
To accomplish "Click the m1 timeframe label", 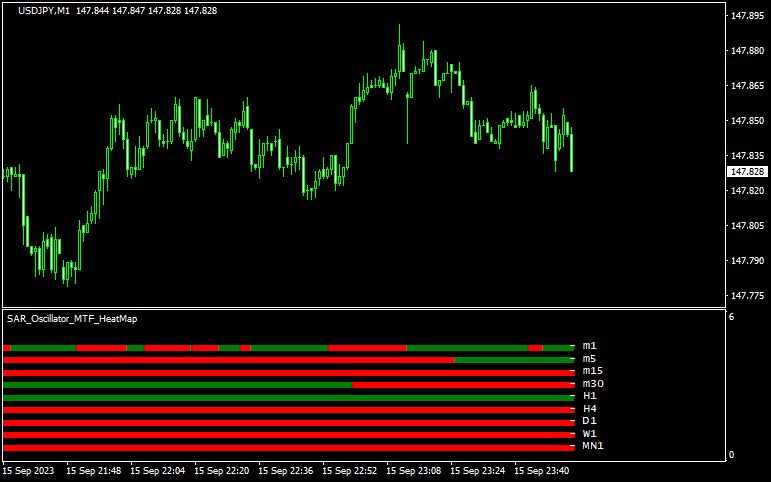I will coord(590,346).
